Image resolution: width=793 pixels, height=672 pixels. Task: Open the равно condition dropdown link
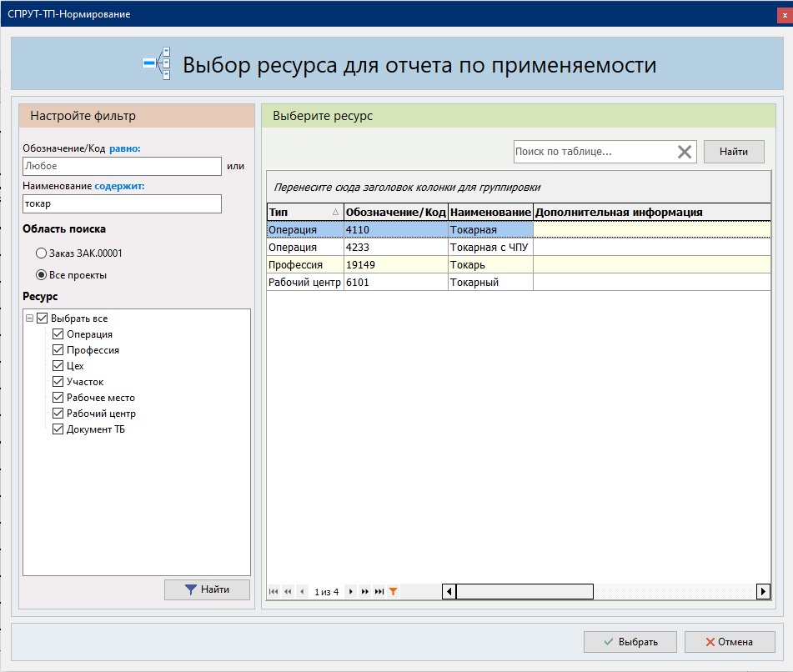point(125,148)
